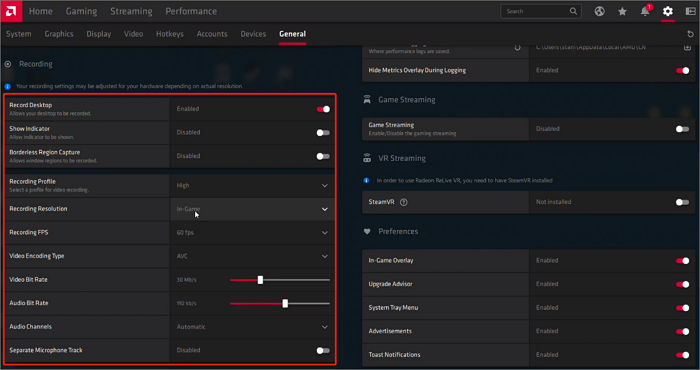The height and width of the screenshot is (370, 700).
Task: Adjust the Audio Bit Rate slider
Action: click(285, 304)
